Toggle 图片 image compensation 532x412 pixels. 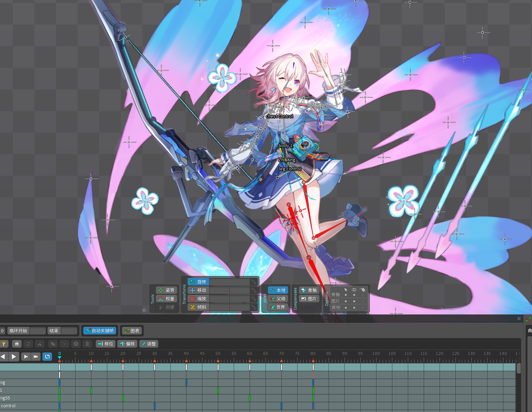pyautogui.click(x=309, y=299)
